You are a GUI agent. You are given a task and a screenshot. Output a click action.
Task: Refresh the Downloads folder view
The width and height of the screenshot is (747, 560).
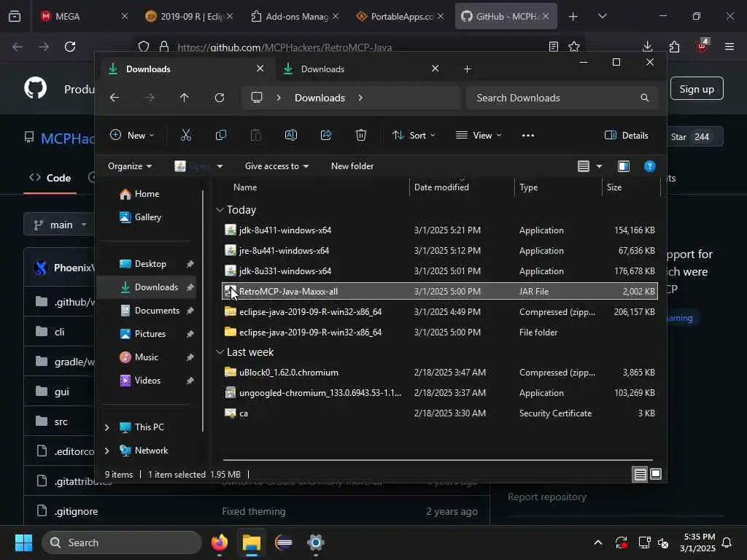219,98
